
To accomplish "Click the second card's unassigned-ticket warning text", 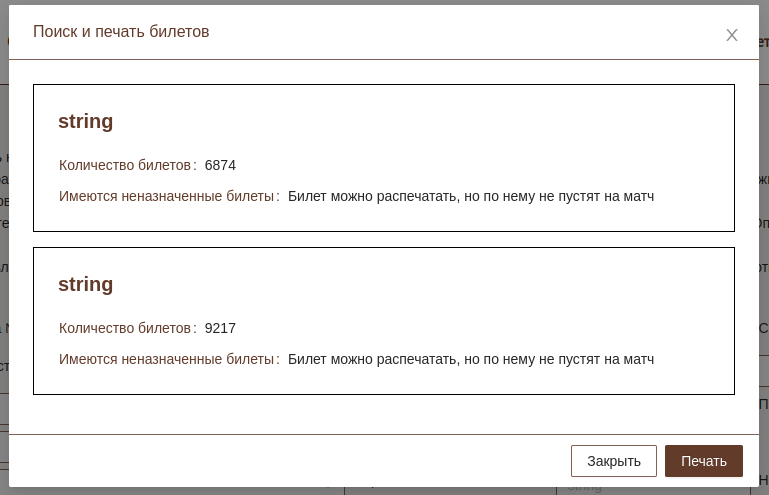I will [x=471, y=359].
